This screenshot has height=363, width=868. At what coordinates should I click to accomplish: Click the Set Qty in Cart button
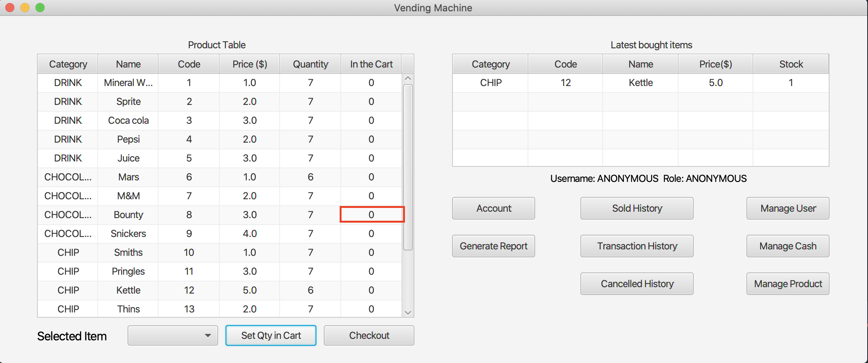[271, 335]
